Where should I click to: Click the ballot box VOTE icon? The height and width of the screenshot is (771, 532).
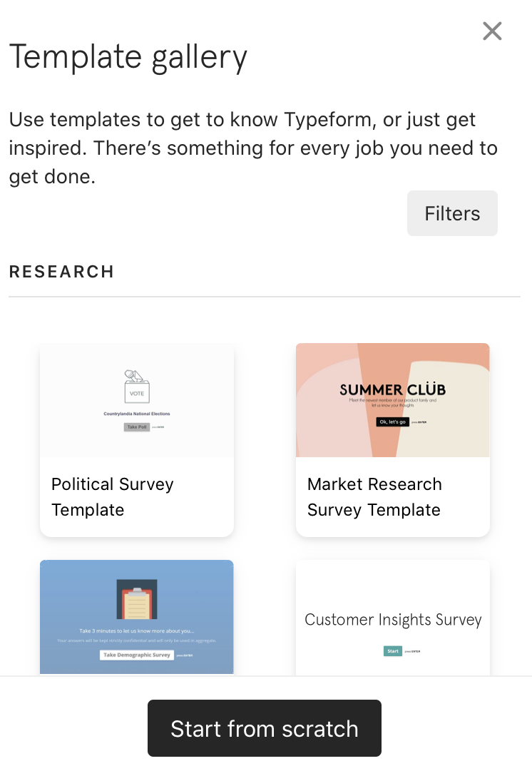(x=137, y=387)
